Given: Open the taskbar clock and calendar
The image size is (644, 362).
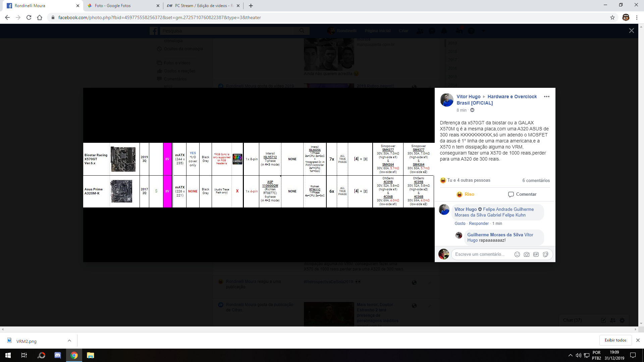Looking at the screenshot, I should [614, 355].
